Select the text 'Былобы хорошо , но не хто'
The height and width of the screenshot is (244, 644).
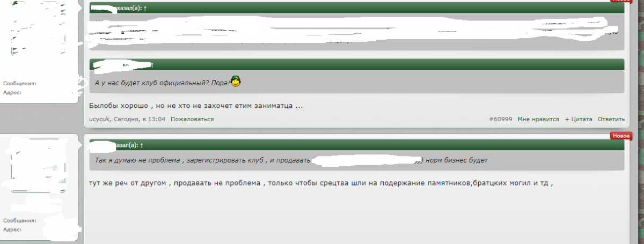[138, 106]
